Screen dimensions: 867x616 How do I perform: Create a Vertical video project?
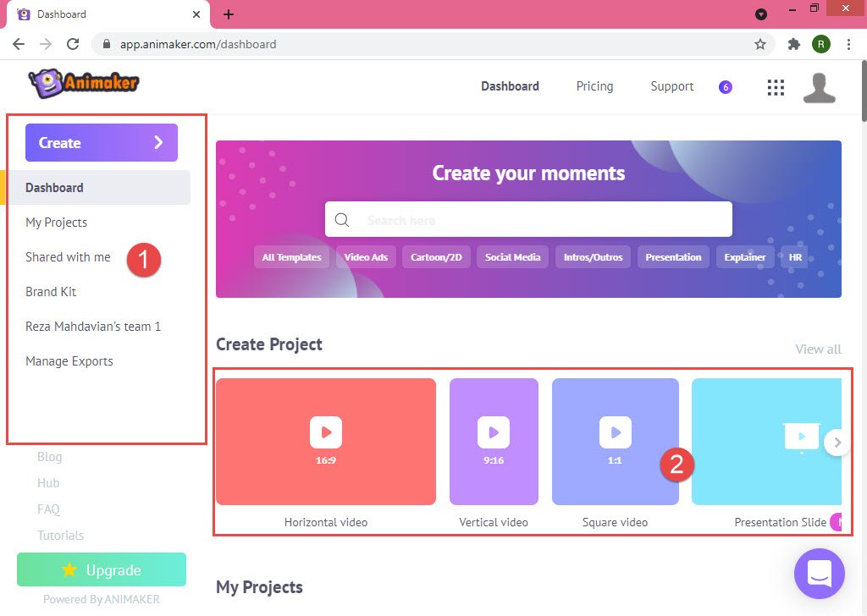[494, 442]
